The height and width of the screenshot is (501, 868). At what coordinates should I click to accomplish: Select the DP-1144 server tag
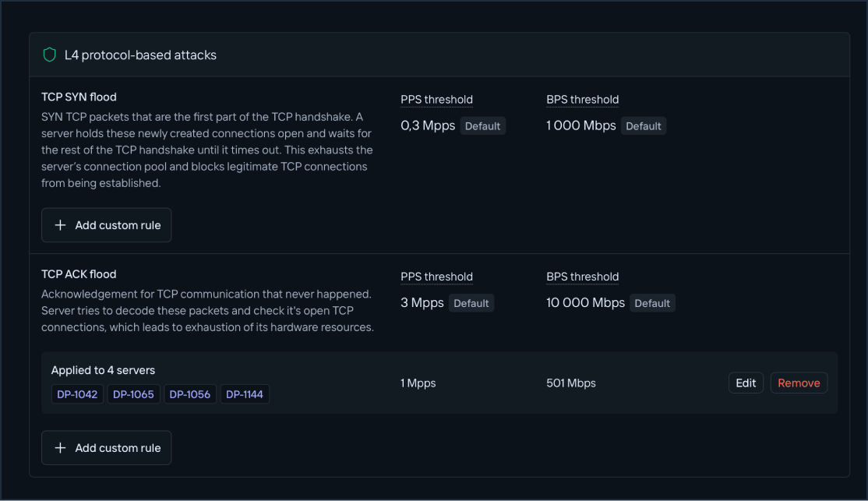pyautogui.click(x=245, y=393)
